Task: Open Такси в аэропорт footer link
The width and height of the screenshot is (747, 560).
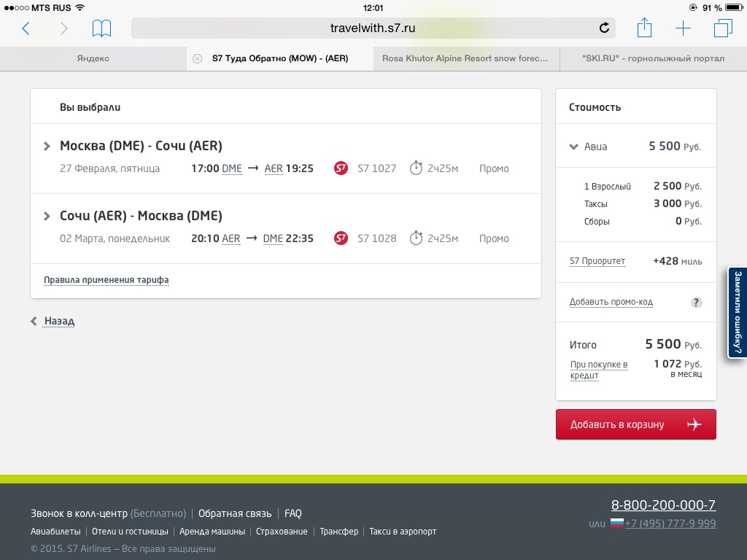Action: (x=403, y=532)
